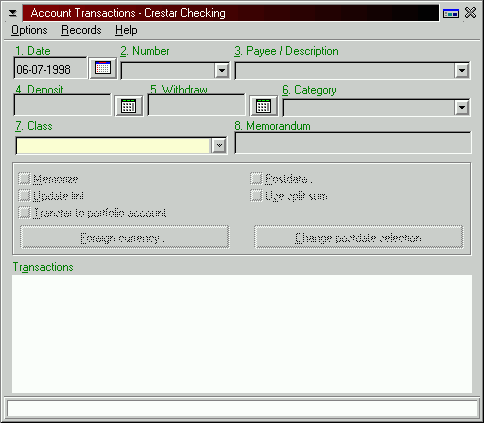The height and width of the screenshot is (423, 484).
Task: Click the '3. Payee / Description' label
Action: [x=286, y=51]
